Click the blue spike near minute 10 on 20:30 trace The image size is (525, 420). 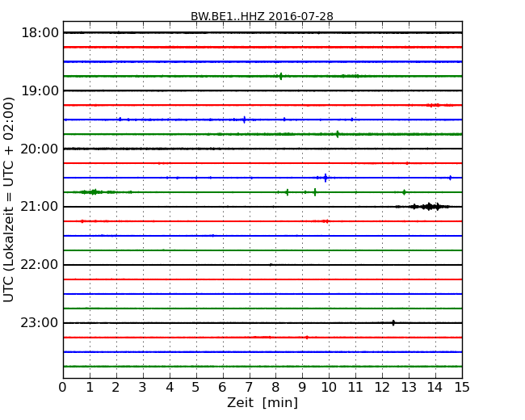pos(325,178)
